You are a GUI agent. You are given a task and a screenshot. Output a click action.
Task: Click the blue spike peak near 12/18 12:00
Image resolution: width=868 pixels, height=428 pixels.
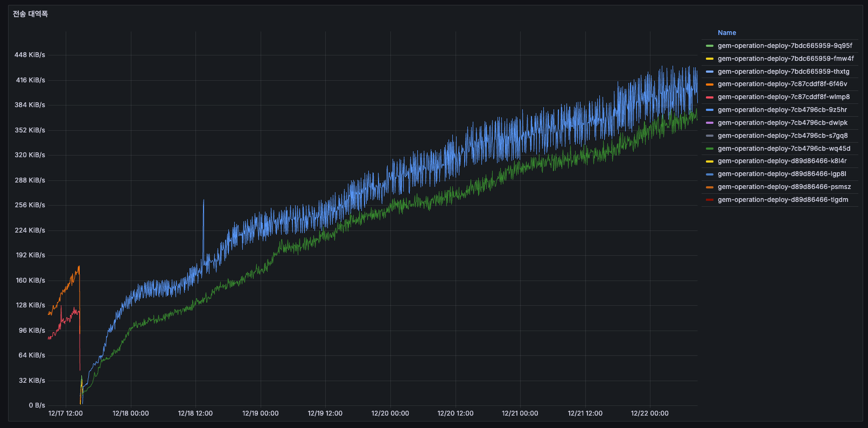[x=204, y=200]
